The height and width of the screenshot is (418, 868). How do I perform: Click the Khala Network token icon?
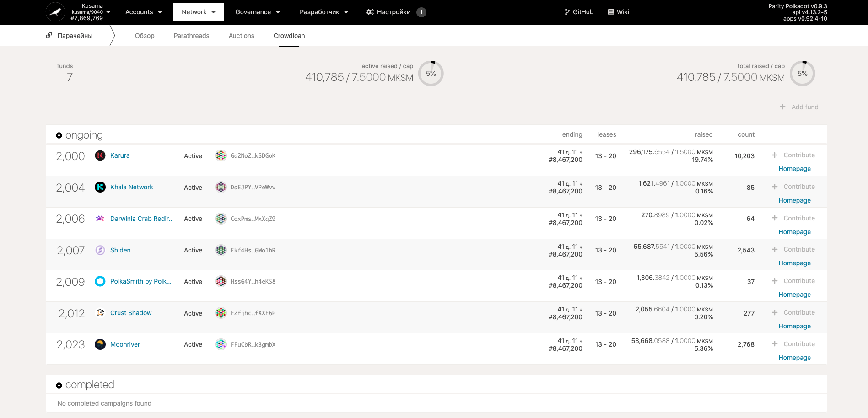coord(100,187)
